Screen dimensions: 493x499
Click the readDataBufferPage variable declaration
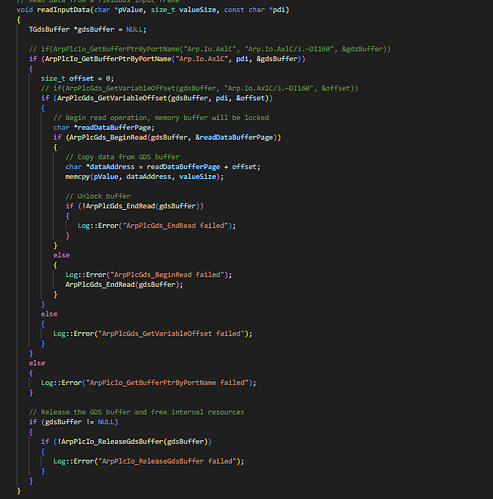[104, 128]
